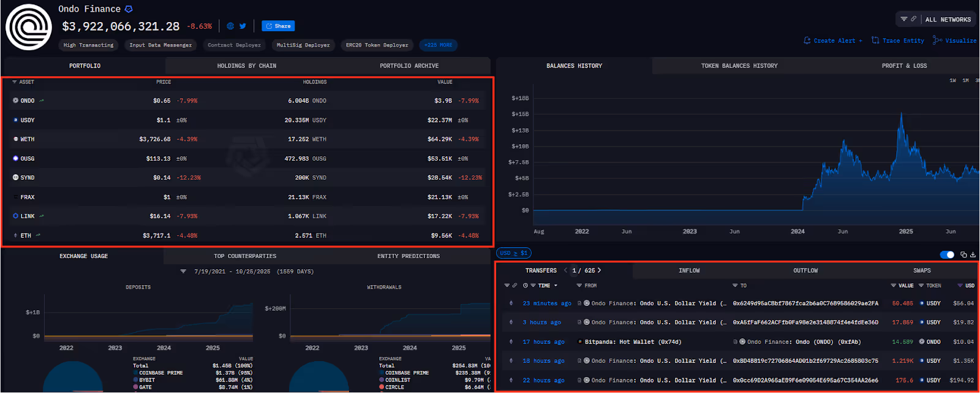Click the filter icon beside All Networks

click(x=903, y=20)
